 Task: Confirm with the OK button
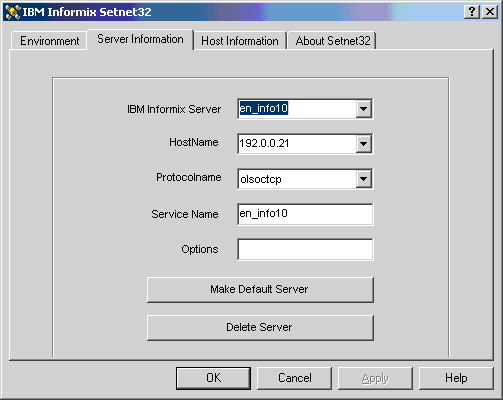213,378
